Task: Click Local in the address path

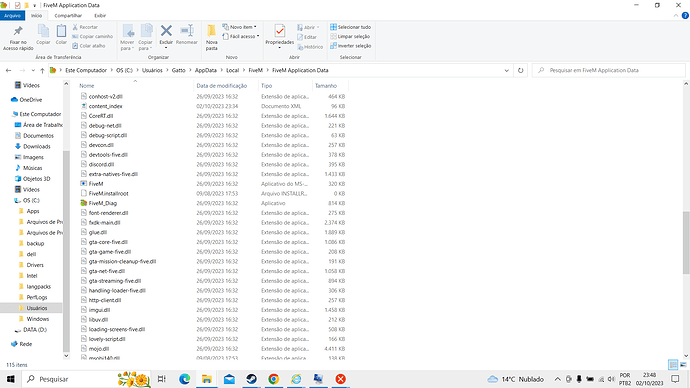Action: click(232, 70)
